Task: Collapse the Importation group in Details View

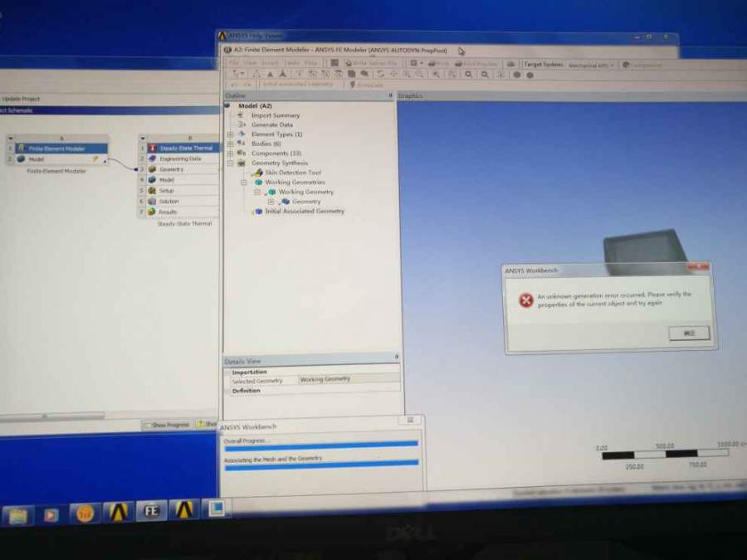Action: (227, 373)
